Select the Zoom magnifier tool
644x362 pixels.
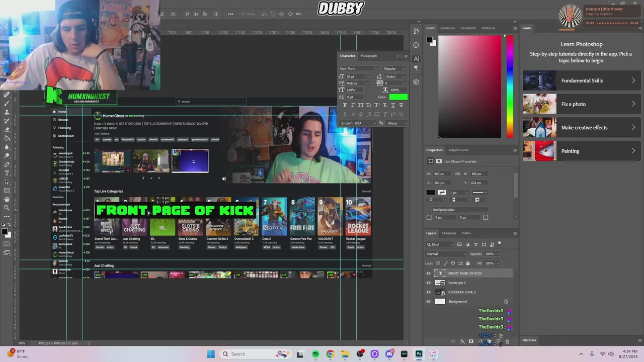(7, 207)
